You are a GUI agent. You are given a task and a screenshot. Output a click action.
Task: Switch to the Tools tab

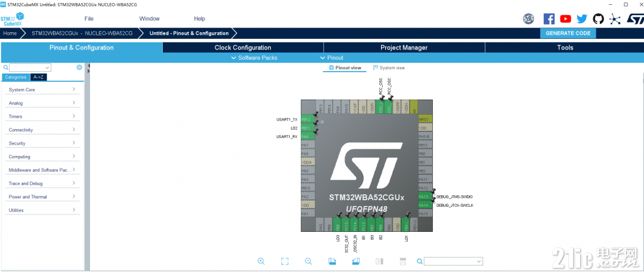(x=565, y=47)
